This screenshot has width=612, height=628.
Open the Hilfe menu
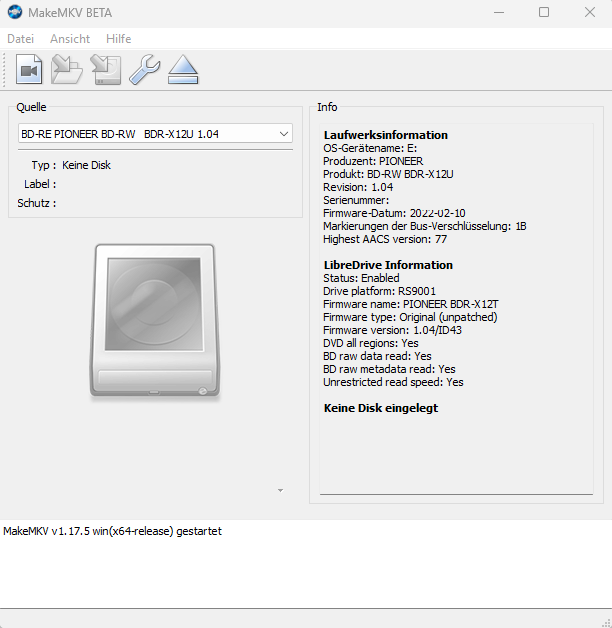(119, 39)
